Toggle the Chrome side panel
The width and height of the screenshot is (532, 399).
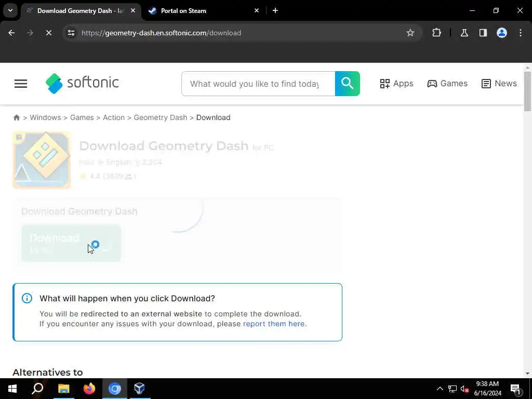point(483,33)
